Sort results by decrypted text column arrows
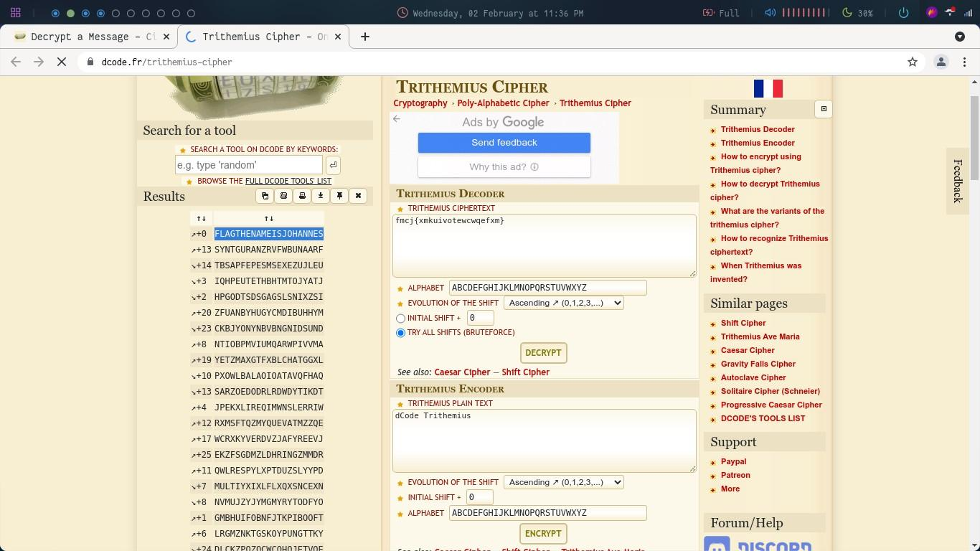Screen dimensions: 980x551 (x=268, y=218)
